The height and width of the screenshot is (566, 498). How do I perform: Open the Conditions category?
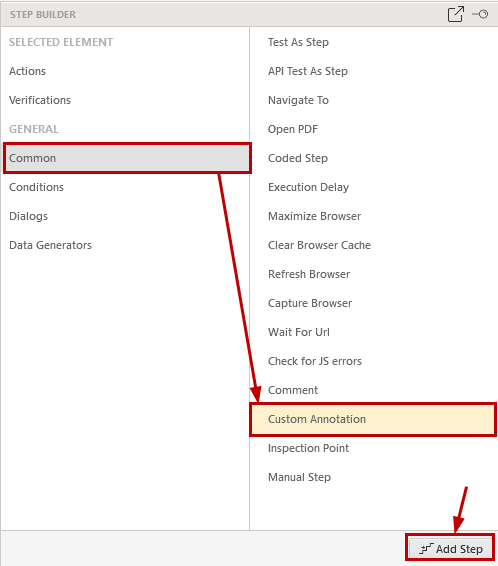[36, 187]
